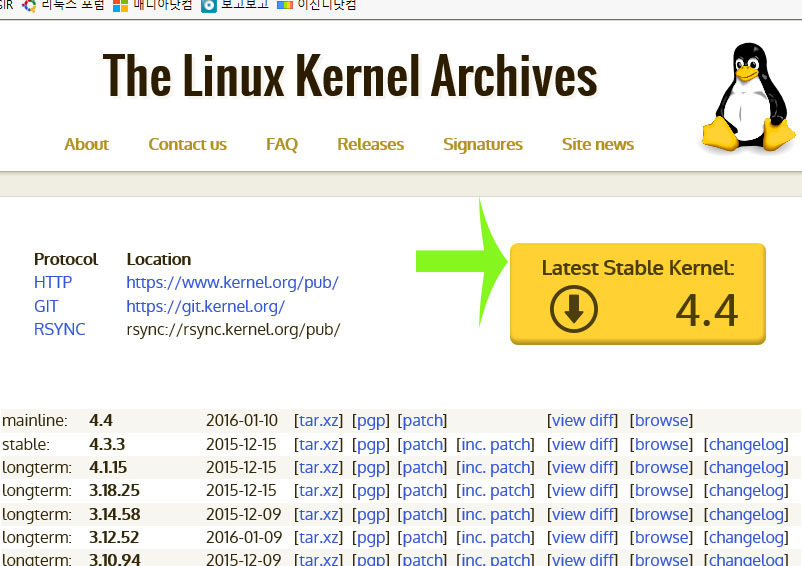Navigate to Releases page

370,144
